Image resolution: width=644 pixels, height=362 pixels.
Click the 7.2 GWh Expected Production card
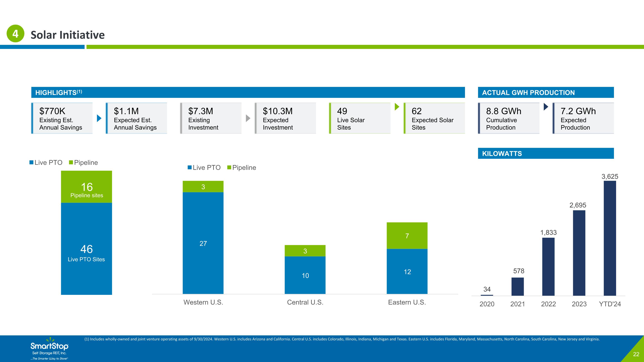583,118
